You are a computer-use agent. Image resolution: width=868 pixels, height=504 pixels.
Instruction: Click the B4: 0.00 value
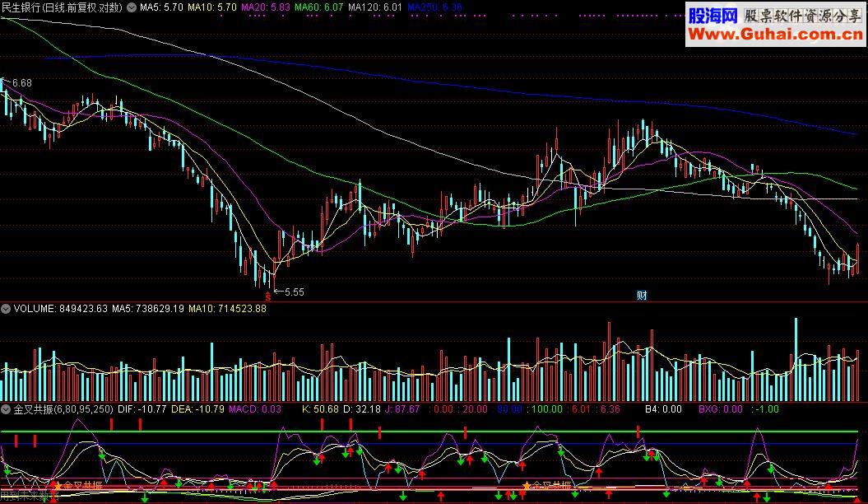(663, 409)
